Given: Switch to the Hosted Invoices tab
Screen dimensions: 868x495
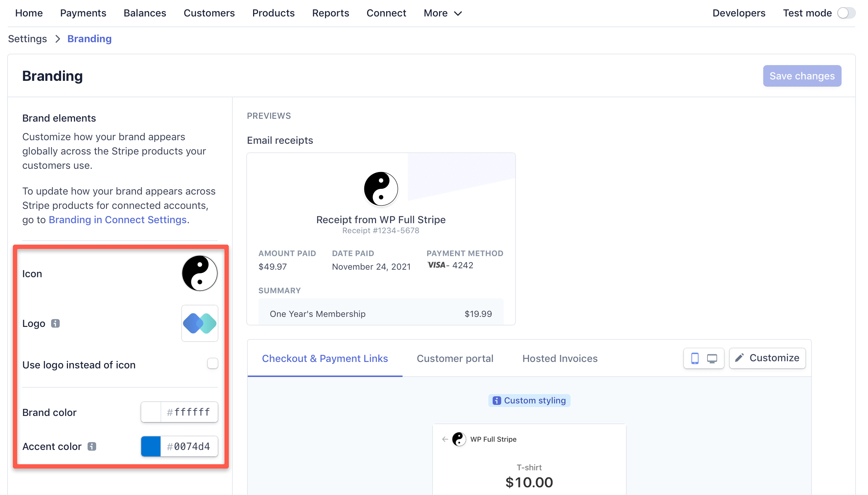Looking at the screenshot, I should click(x=559, y=358).
